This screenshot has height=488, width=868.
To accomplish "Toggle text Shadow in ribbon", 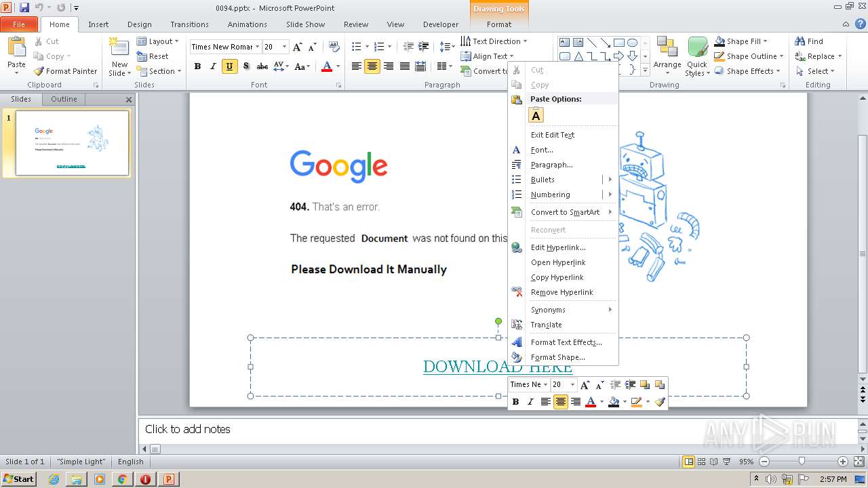I will click(x=246, y=66).
